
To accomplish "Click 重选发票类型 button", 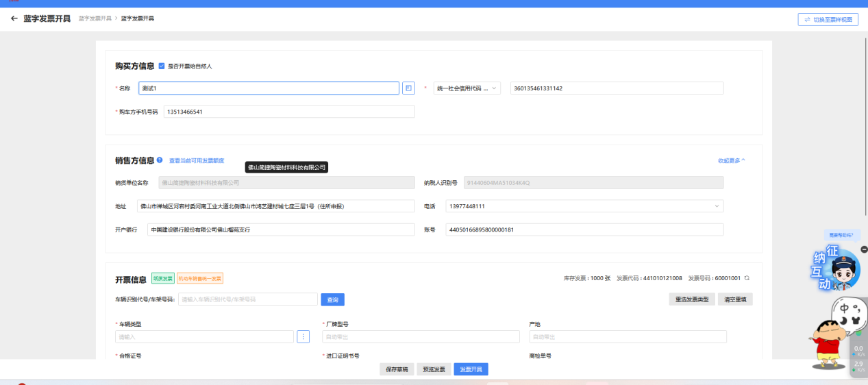I will pyautogui.click(x=692, y=299).
